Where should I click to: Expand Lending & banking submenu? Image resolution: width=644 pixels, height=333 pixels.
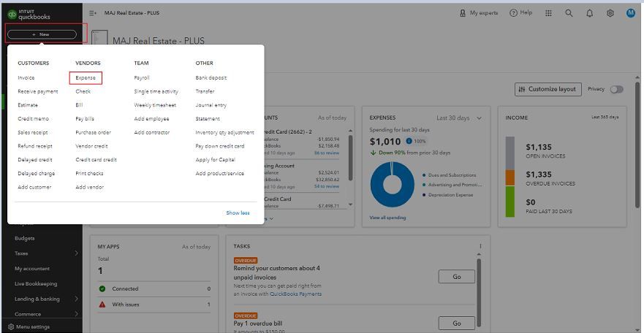[76, 299]
